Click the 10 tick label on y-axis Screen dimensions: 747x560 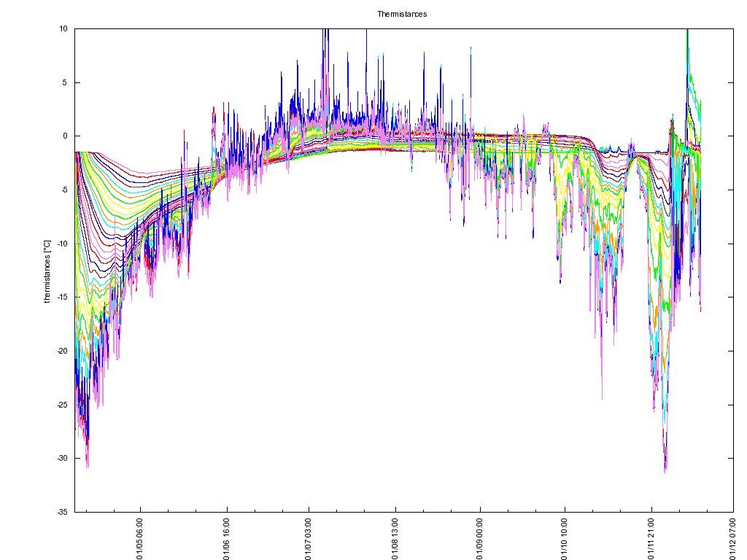(63, 28)
